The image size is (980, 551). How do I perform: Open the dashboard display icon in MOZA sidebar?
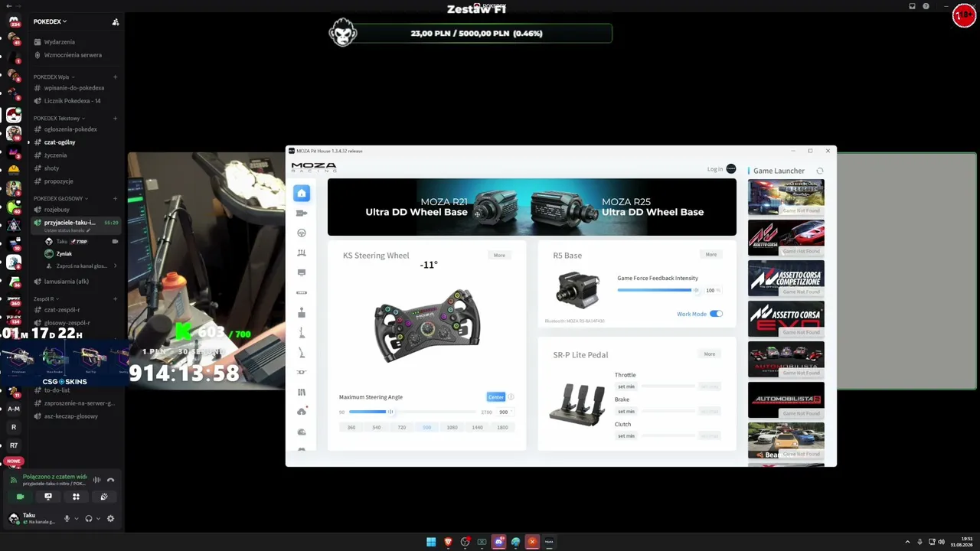(x=302, y=272)
